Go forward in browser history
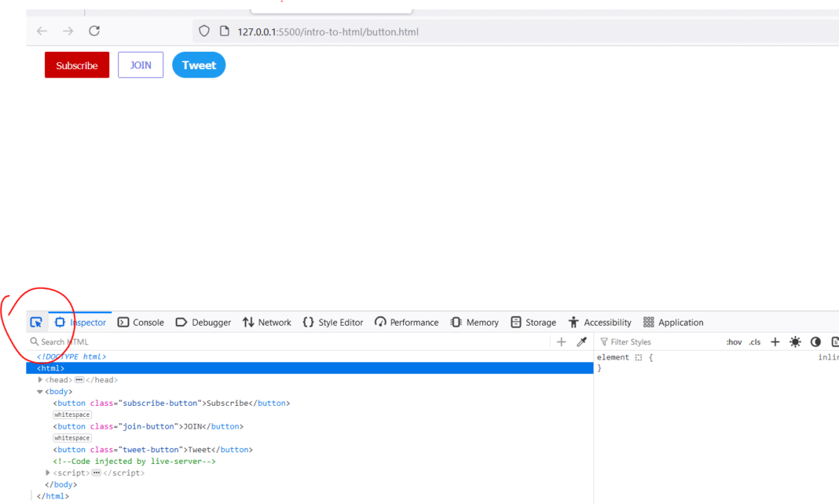The image size is (839, 504). [x=68, y=31]
